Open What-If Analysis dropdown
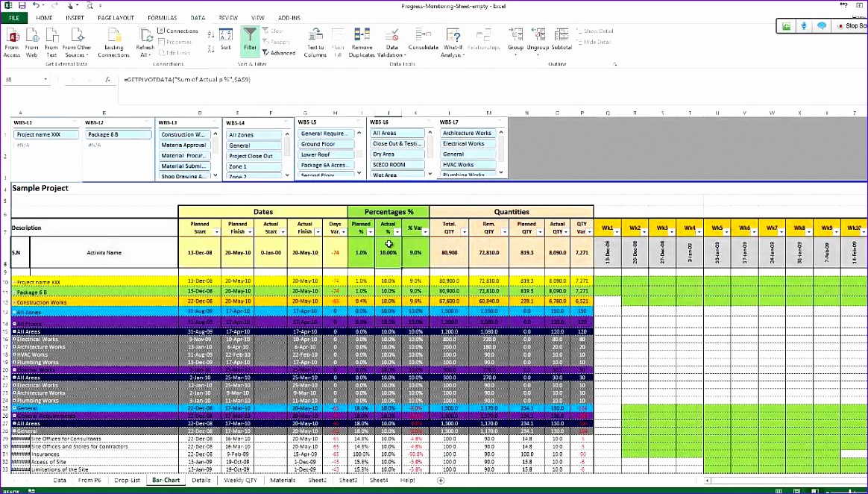 point(452,43)
